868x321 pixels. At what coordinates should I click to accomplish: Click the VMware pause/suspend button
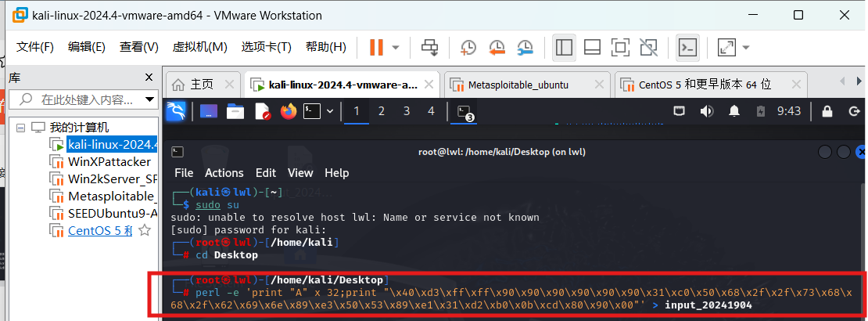point(376,47)
